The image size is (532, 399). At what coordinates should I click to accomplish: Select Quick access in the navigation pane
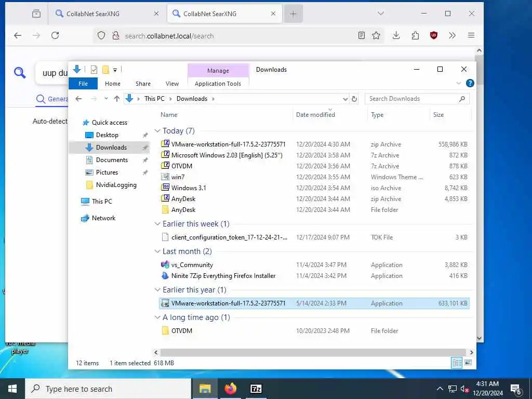click(x=109, y=123)
